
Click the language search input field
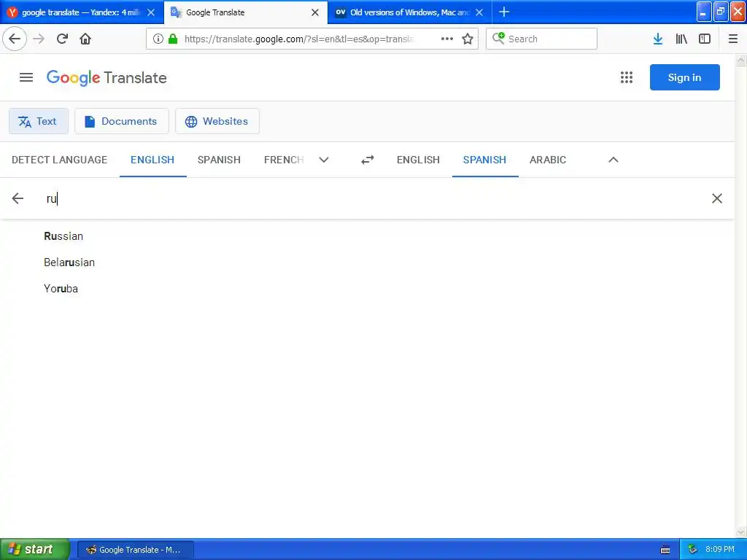point(371,198)
